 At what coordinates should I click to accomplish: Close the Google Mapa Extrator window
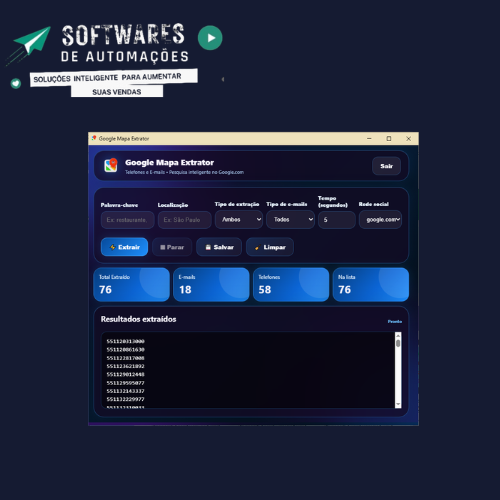coord(408,138)
